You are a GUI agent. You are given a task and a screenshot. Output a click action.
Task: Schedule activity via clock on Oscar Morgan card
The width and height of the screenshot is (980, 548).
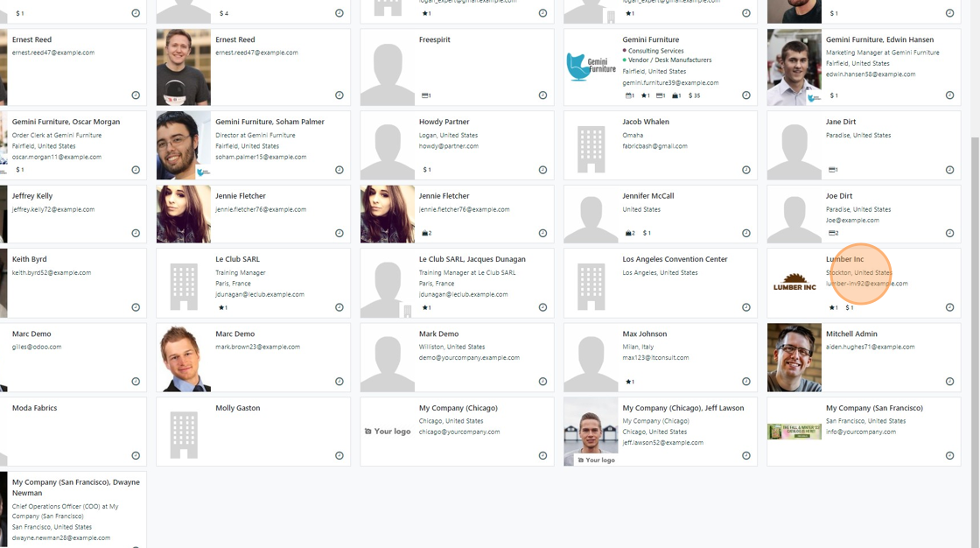pyautogui.click(x=136, y=170)
